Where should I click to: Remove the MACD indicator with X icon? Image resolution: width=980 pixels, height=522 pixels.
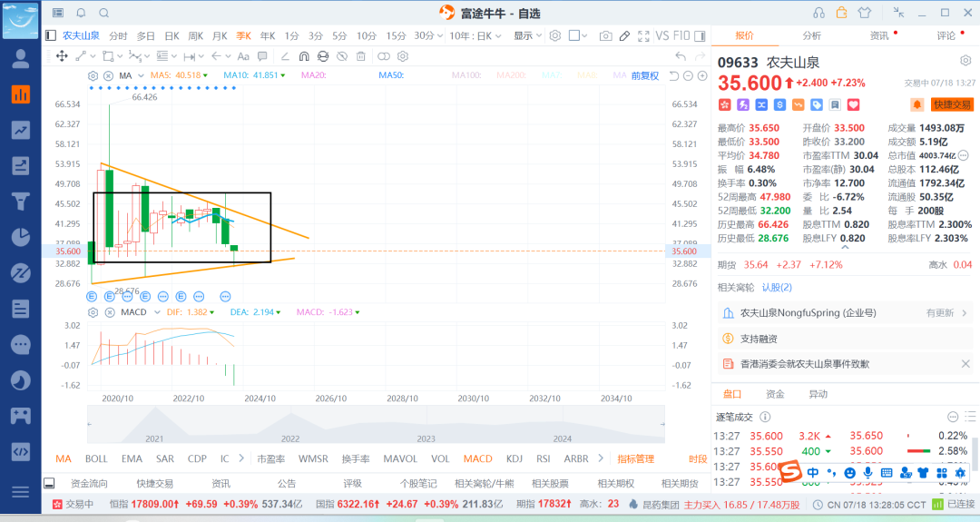point(110,312)
